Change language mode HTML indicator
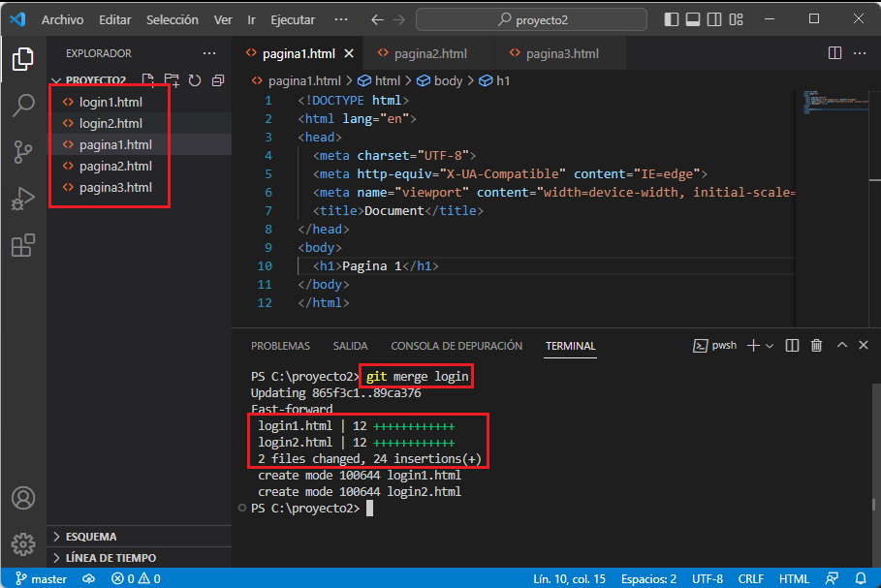881x588 pixels. [x=794, y=578]
